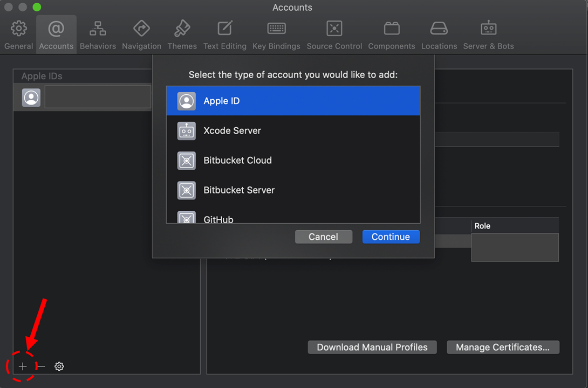This screenshot has width=588, height=388.
Task: Open the General preferences pane
Action: pyautogui.click(x=19, y=34)
